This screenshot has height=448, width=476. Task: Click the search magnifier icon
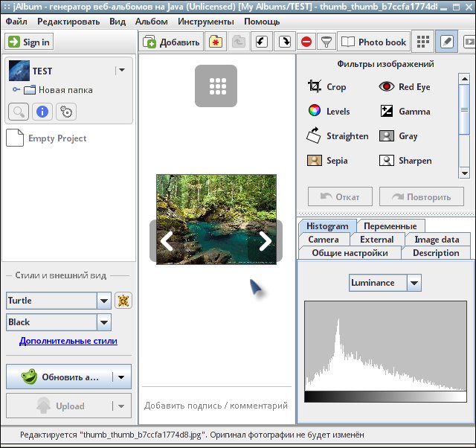(19, 112)
